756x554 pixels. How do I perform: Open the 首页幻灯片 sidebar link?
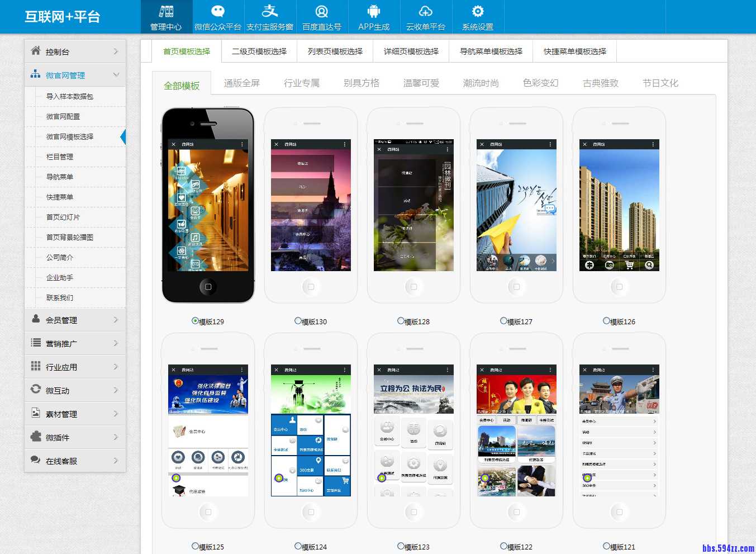pyautogui.click(x=63, y=217)
